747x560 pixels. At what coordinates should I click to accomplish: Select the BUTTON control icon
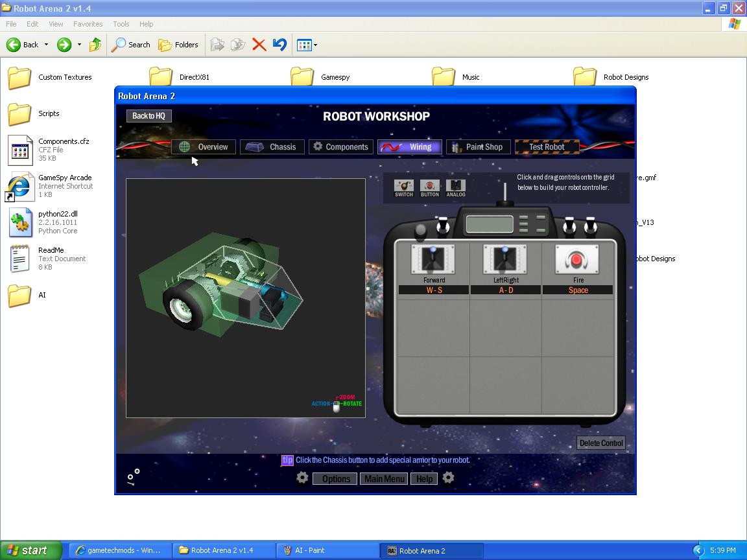tap(430, 188)
